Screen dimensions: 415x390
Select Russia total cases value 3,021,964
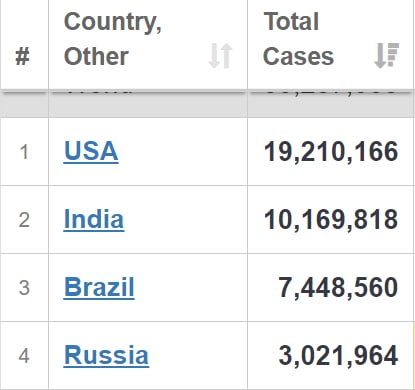(x=338, y=356)
